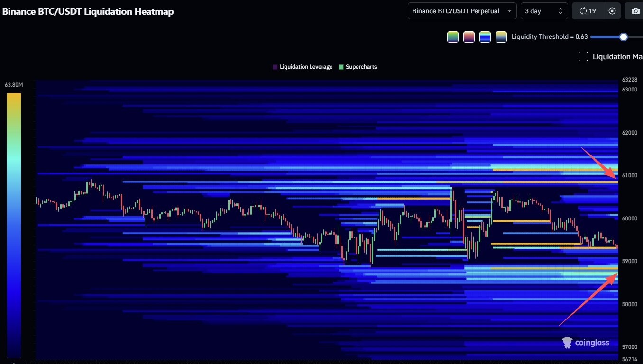Click the 58000 price axis label

click(629, 304)
